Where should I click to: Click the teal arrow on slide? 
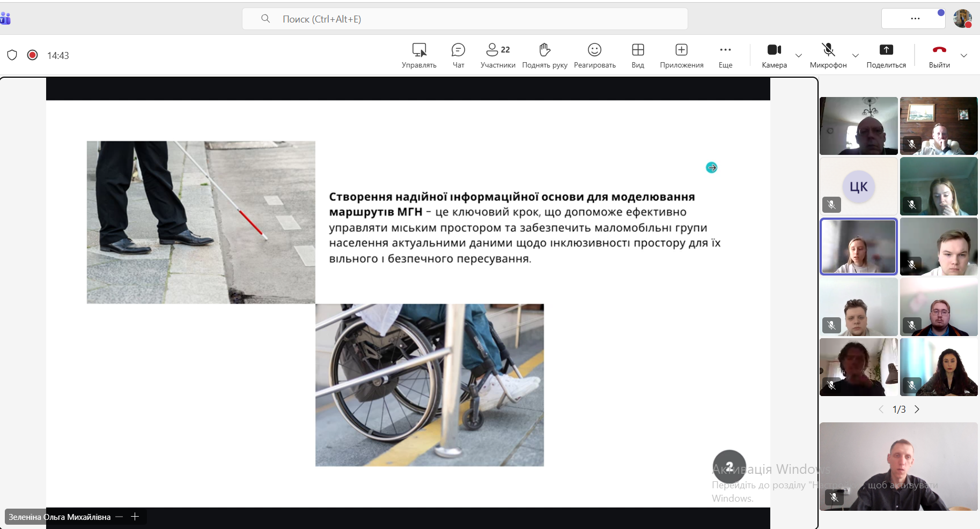click(711, 168)
